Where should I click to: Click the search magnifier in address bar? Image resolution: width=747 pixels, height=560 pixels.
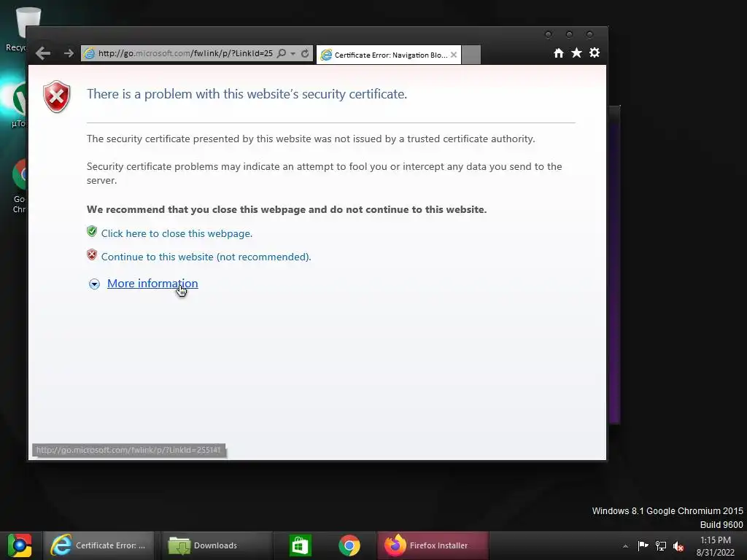coord(282,53)
